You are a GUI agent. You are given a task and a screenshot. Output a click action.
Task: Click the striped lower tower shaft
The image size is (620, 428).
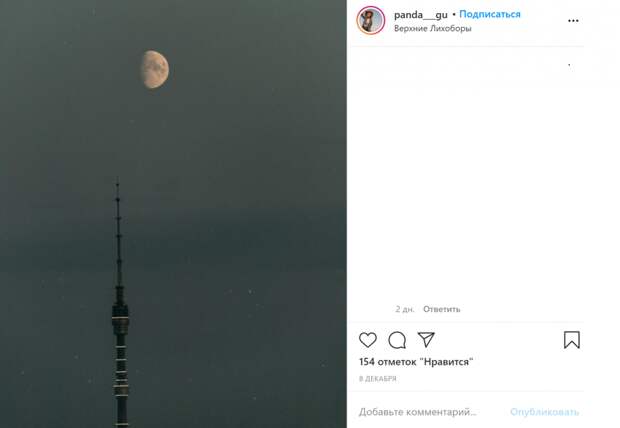(121, 380)
